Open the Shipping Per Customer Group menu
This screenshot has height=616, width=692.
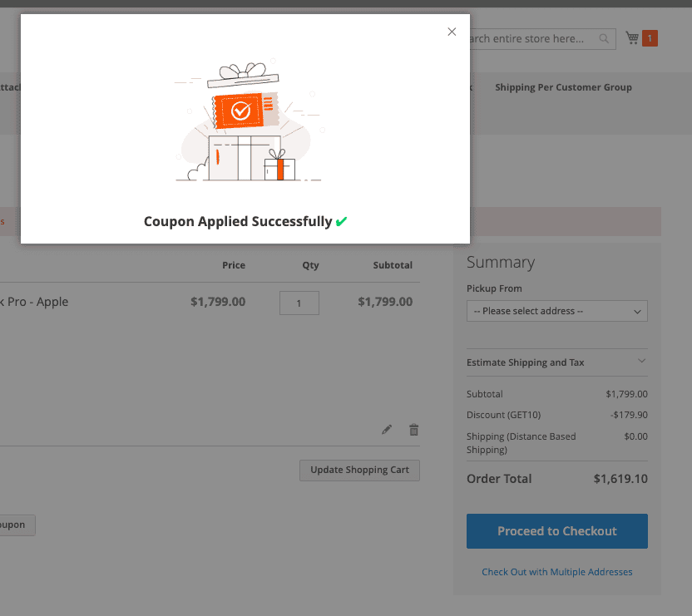click(563, 87)
